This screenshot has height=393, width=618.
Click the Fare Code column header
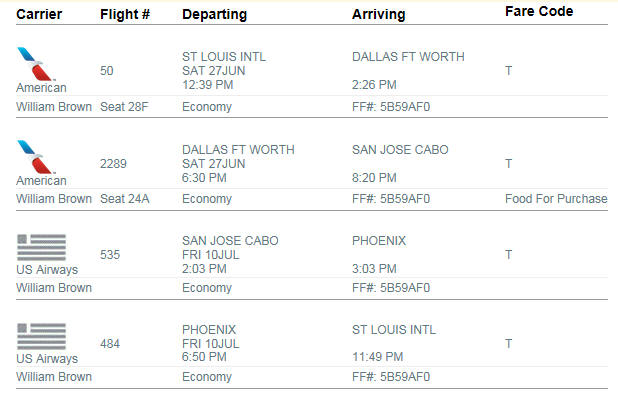click(x=539, y=11)
